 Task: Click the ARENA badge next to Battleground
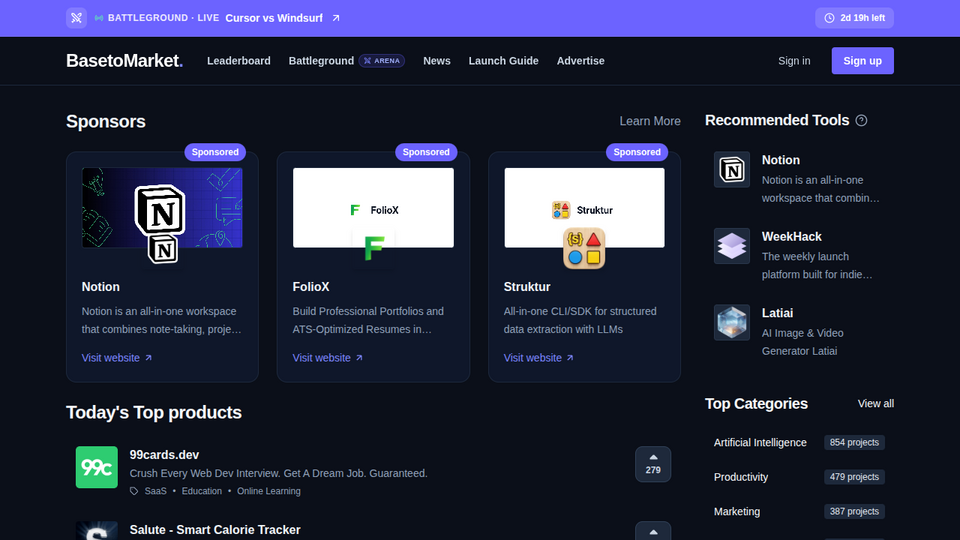(x=381, y=61)
